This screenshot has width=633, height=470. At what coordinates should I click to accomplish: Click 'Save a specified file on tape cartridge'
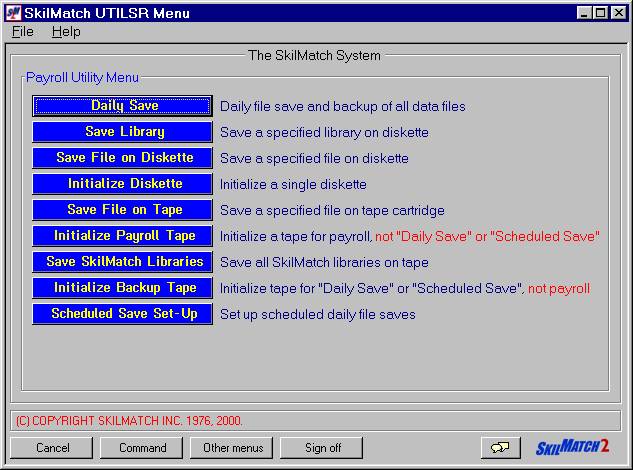coord(332,210)
